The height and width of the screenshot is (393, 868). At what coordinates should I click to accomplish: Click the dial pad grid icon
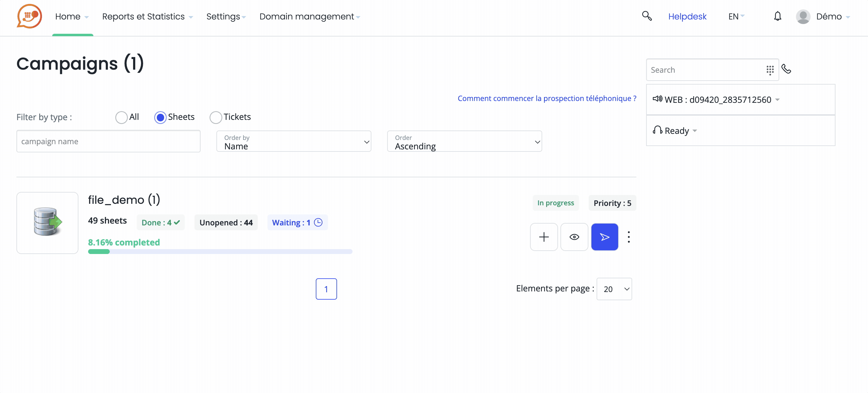(770, 70)
